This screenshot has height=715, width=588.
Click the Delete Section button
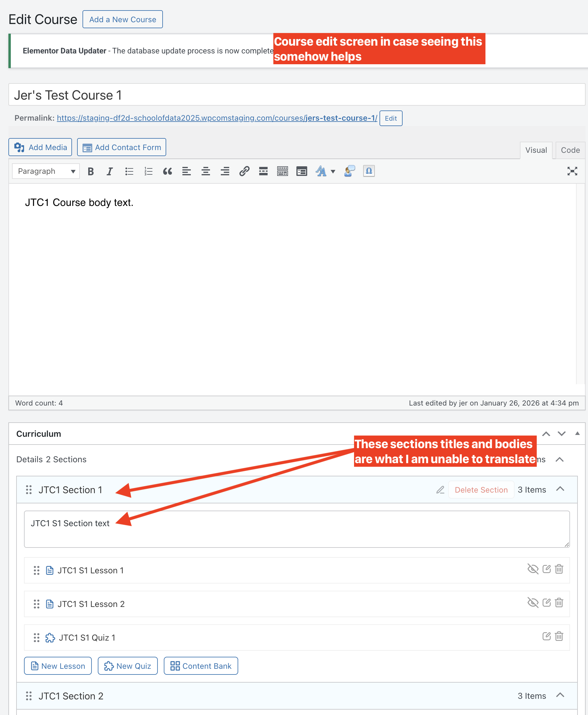pos(481,490)
